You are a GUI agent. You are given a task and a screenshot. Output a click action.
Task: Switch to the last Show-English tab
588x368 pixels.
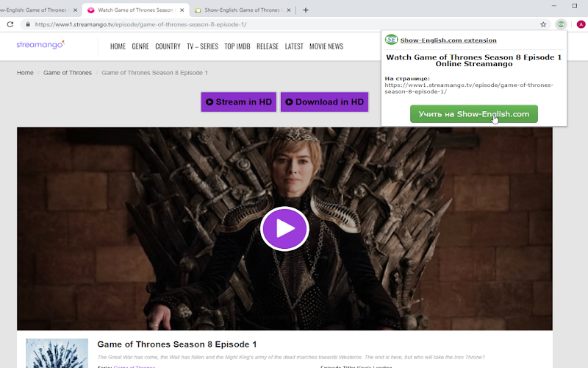(x=243, y=10)
